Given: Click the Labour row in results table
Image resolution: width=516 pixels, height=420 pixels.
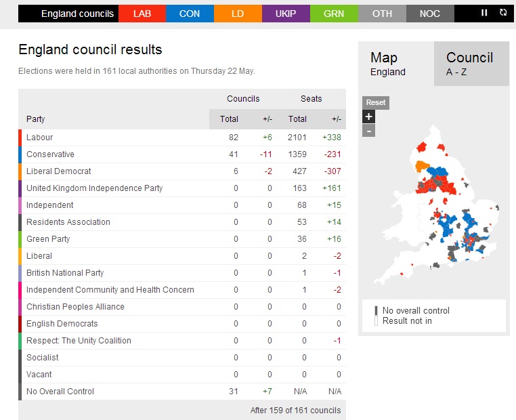Looking at the screenshot, I should [182, 138].
